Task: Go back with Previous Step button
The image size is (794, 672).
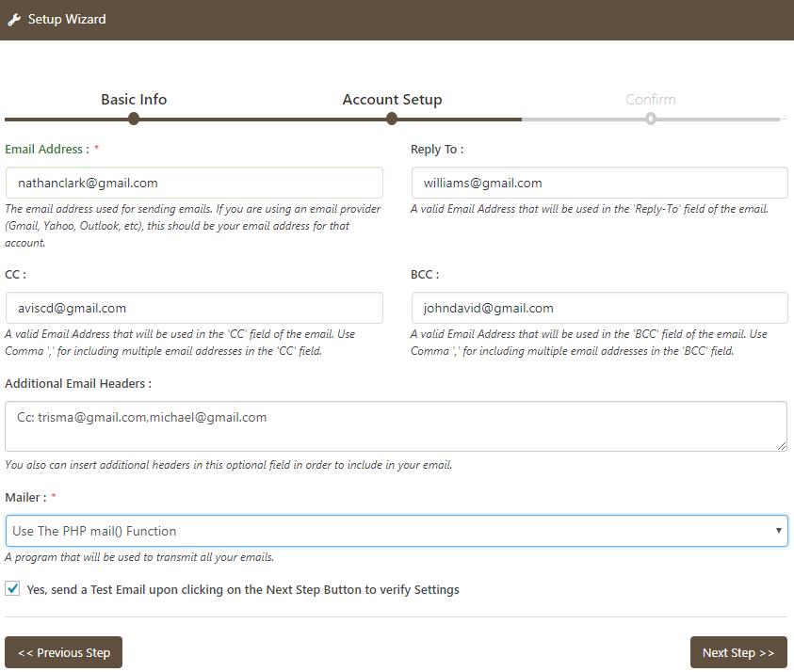Action: tap(64, 652)
